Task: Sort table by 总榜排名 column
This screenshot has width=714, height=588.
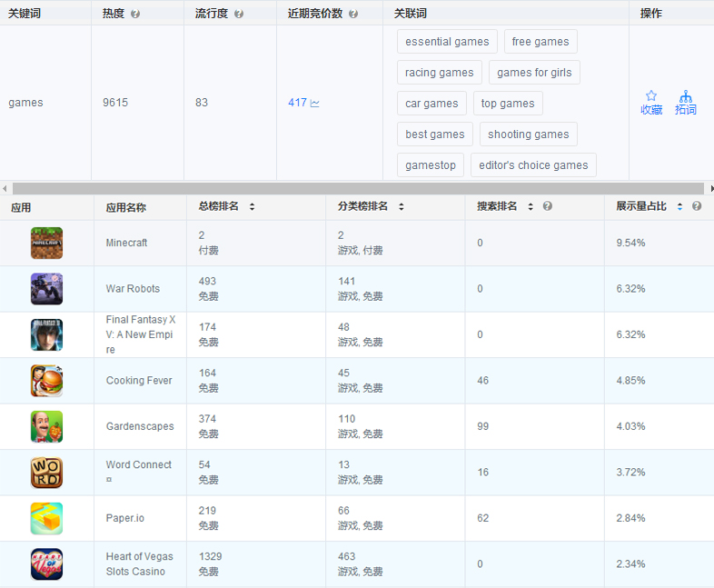Action: click(252, 206)
